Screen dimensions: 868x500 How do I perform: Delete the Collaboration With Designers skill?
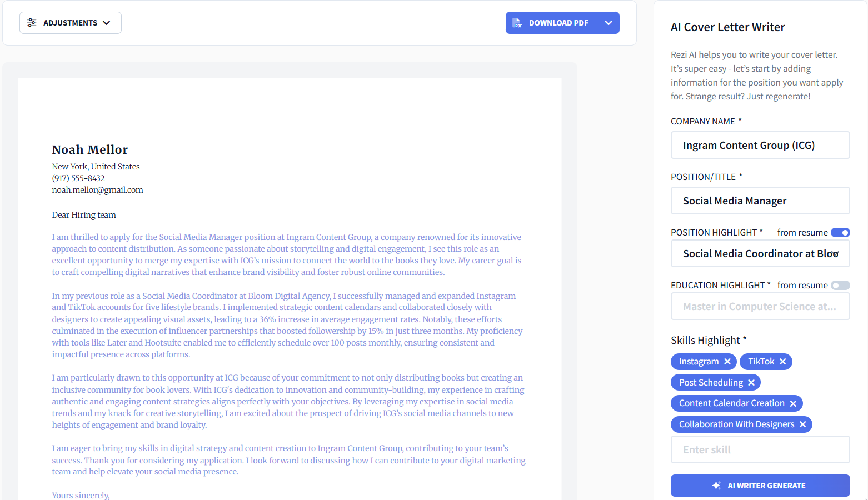click(803, 424)
